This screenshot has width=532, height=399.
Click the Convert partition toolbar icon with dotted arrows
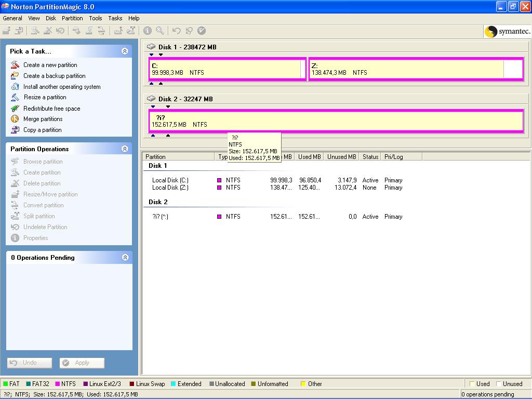101,31
